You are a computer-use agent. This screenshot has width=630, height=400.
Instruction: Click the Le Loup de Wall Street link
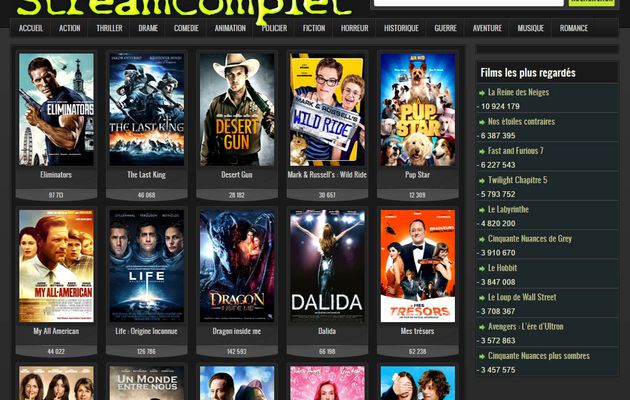pos(522,297)
